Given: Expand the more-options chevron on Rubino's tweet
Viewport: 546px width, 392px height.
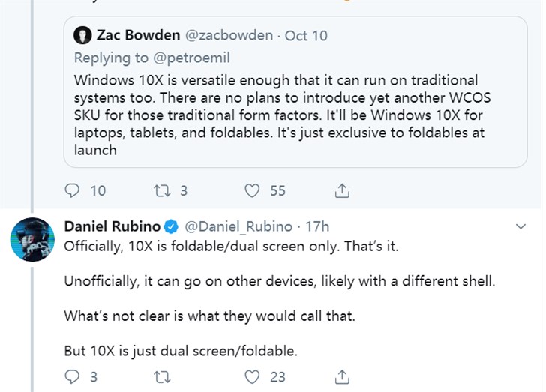Looking at the screenshot, I should click(522, 226).
